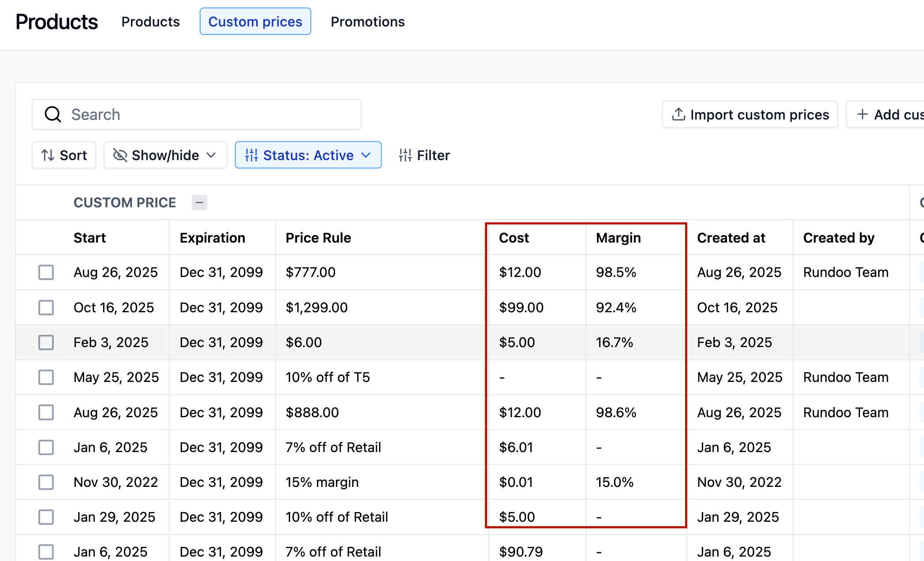Viewport: 924px width, 561px height.
Task: Tick the checkbox for 15% margin row
Action: [46, 482]
